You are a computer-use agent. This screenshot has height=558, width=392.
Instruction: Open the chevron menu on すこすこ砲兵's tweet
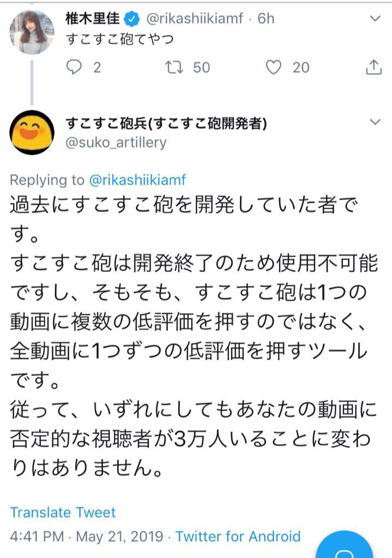click(x=375, y=122)
